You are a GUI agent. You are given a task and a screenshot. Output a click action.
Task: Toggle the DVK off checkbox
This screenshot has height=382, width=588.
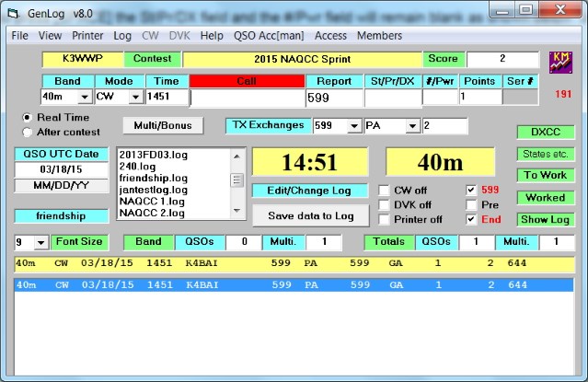pyautogui.click(x=386, y=205)
